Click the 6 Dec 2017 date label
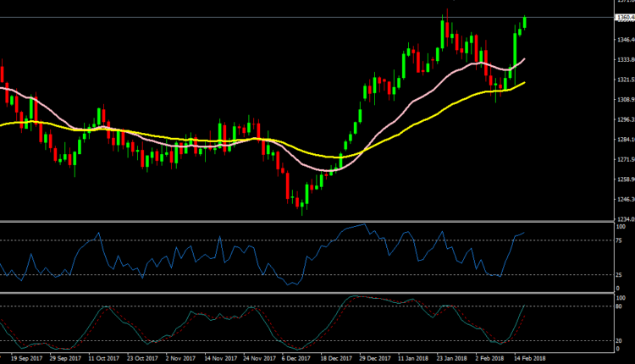635x364 pixels. click(x=295, y=358)
